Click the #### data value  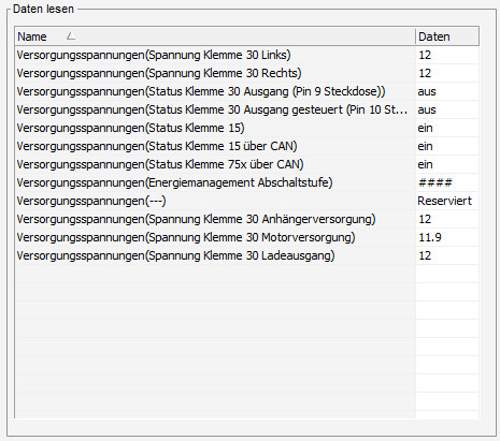click(435, 183)
